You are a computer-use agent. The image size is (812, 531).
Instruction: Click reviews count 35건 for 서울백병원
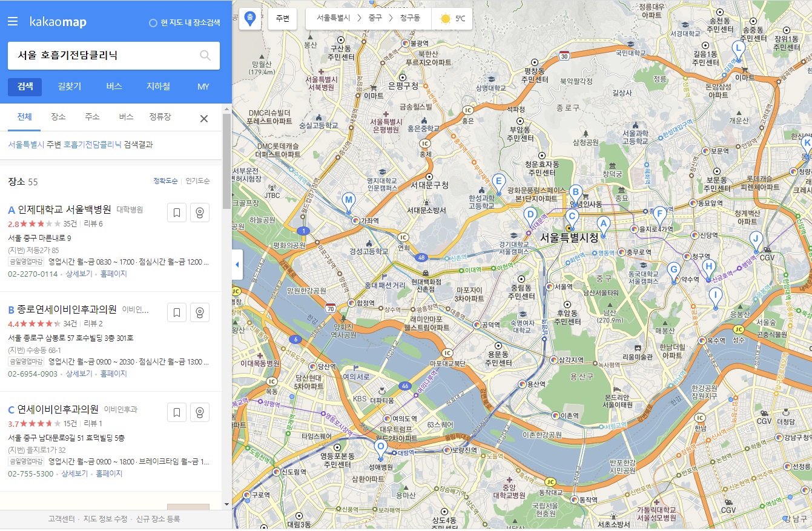(x=70, y=223)
